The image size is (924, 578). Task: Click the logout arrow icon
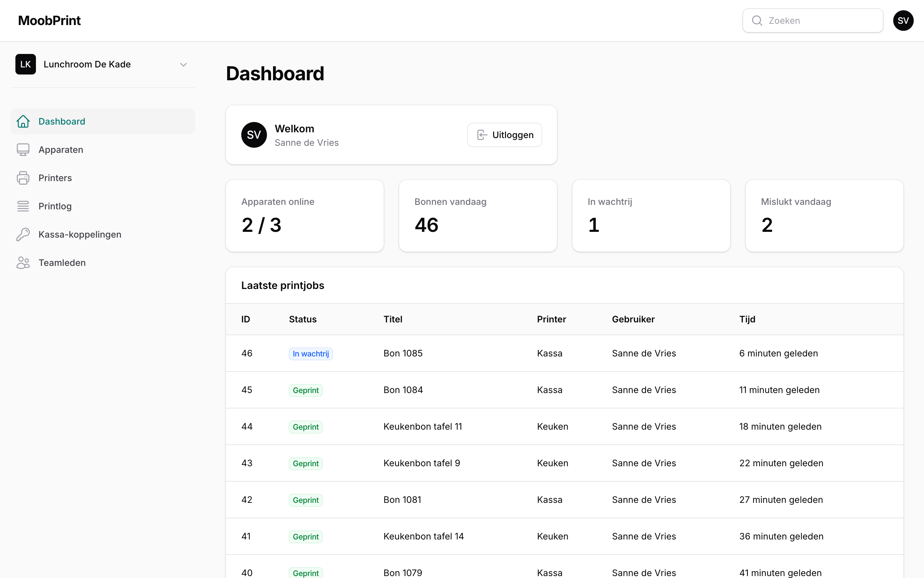tap(482, 135)
